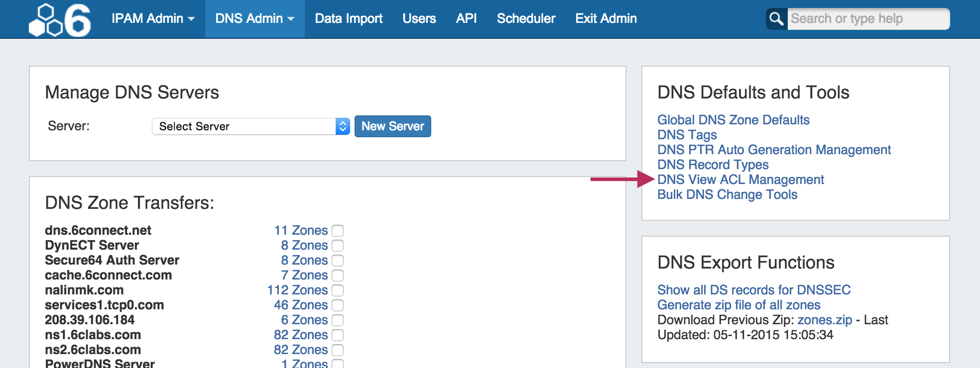This screenshot has height=368, width=980.
Task: Click Exit Admin in navigation bar
Action: [x=606, y=19]
